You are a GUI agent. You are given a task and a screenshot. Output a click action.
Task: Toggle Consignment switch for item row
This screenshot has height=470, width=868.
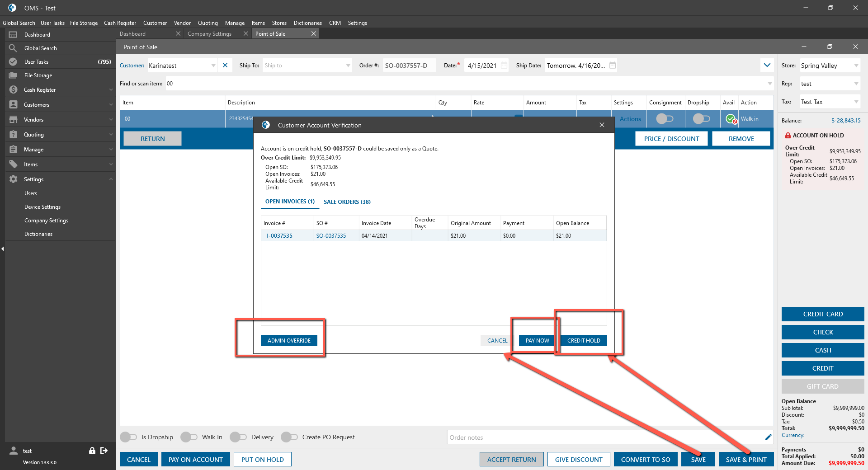pos(665,119)
